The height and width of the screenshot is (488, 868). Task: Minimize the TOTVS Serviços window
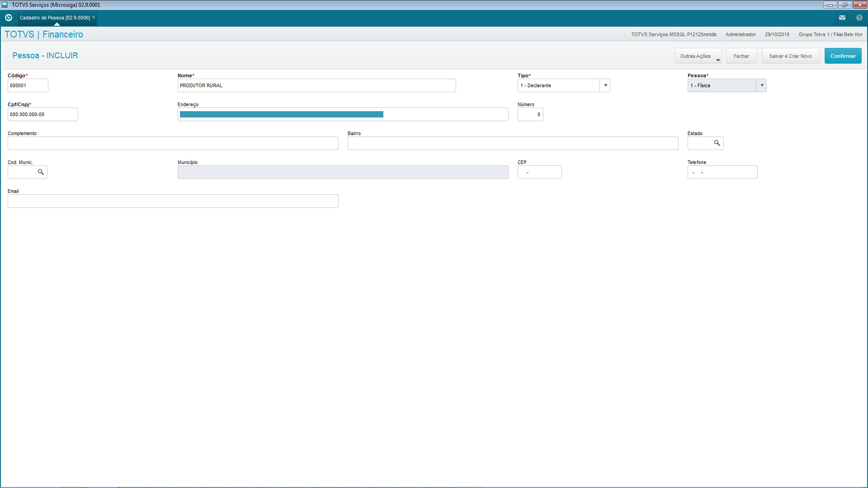830,5
